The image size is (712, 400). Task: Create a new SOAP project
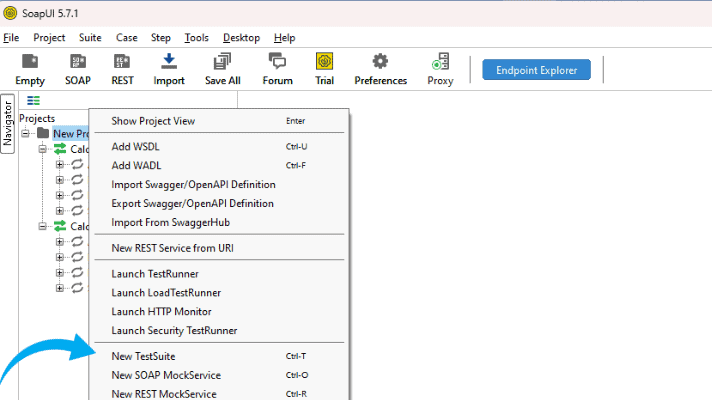pos(78,69)
